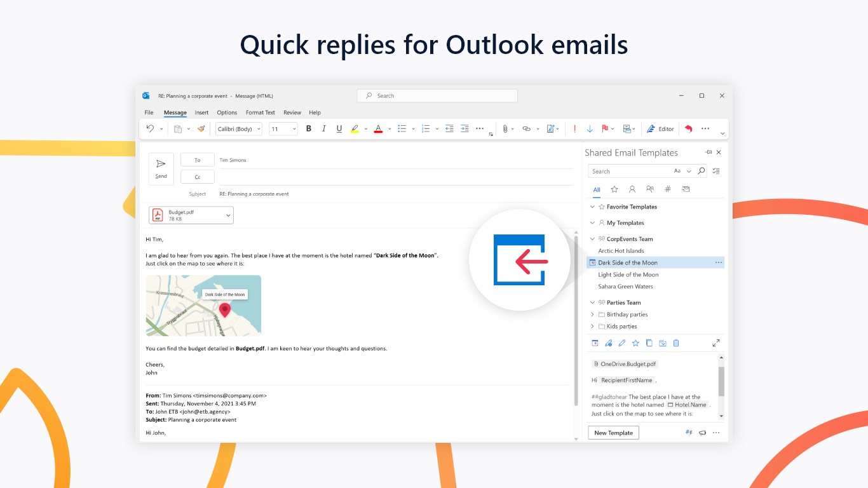The height and width of the screenshot is (488, 868).
Task: Click the red reply arrow add-in icon
Action: 688,128
